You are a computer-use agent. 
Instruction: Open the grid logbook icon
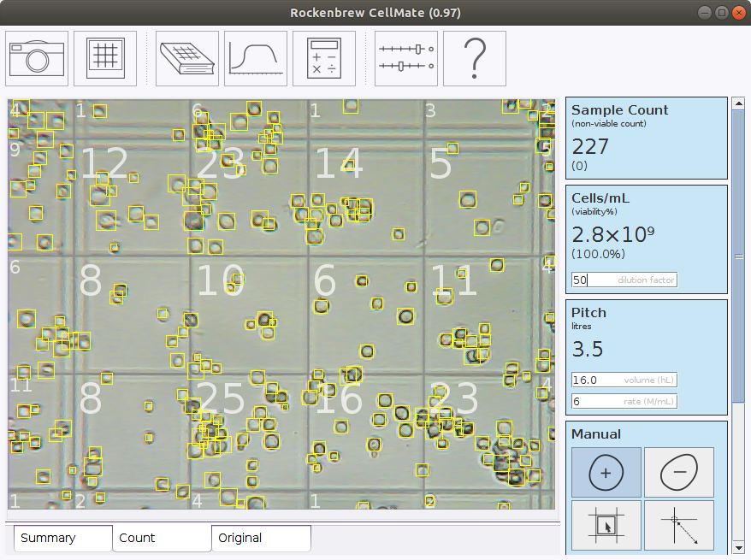pyautogui.click(x=188, y=58)
